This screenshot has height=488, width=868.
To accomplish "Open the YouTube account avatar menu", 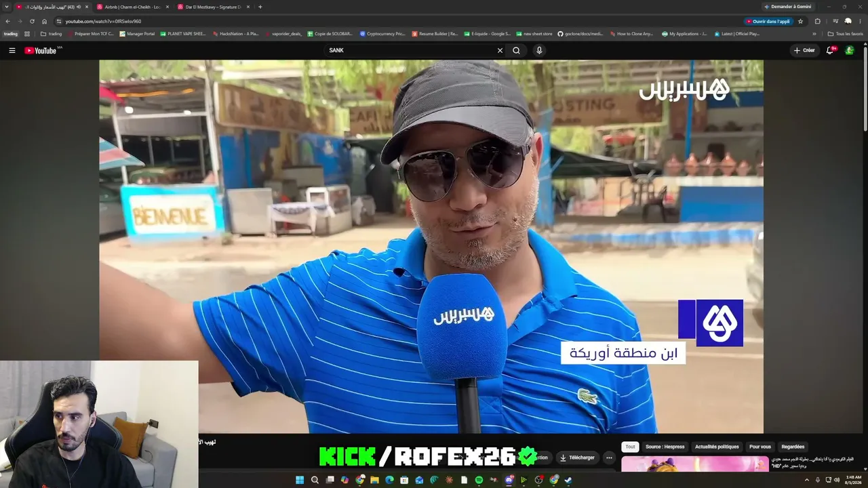I will (849, 50).
